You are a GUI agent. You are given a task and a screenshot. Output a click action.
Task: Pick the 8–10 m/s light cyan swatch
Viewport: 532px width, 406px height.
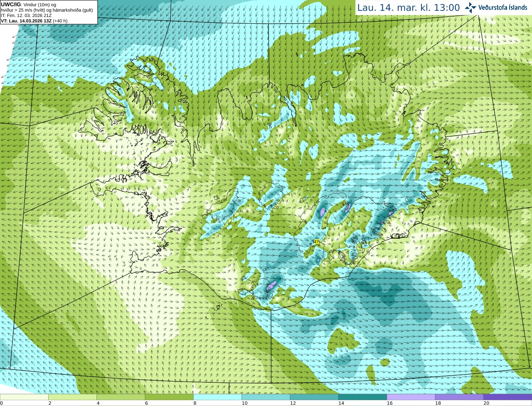click(217, 397)
